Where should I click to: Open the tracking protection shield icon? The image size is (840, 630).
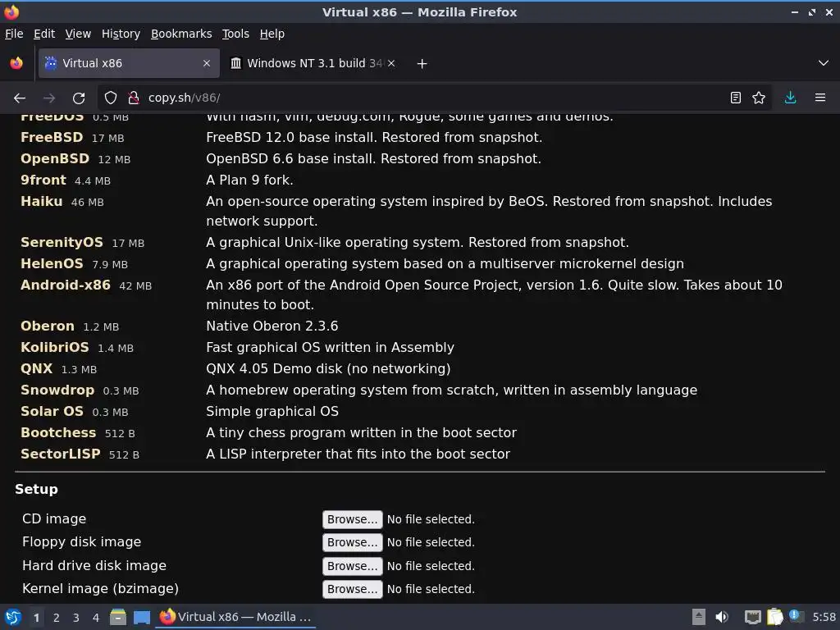tap(111, 98)
